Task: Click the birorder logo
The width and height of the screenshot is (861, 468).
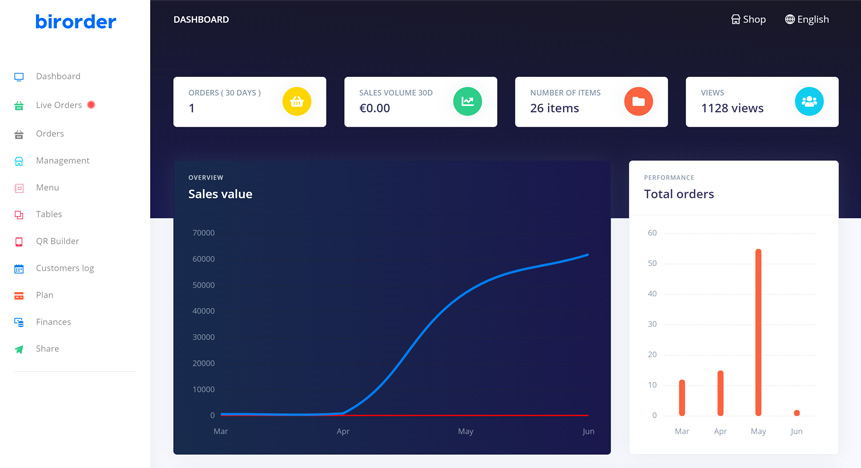Action: tap(76, 21)
